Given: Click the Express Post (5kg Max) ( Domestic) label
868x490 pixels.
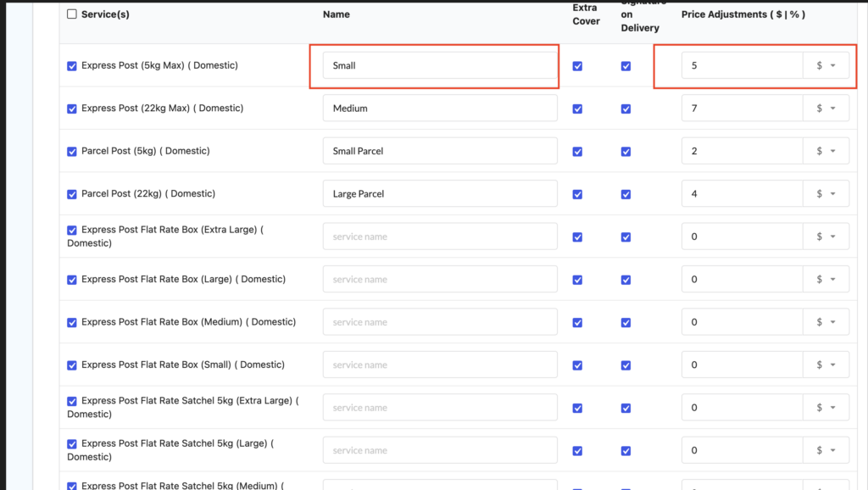Looking at the screenshot, I should pyautogui.click(x=159, y=65).
